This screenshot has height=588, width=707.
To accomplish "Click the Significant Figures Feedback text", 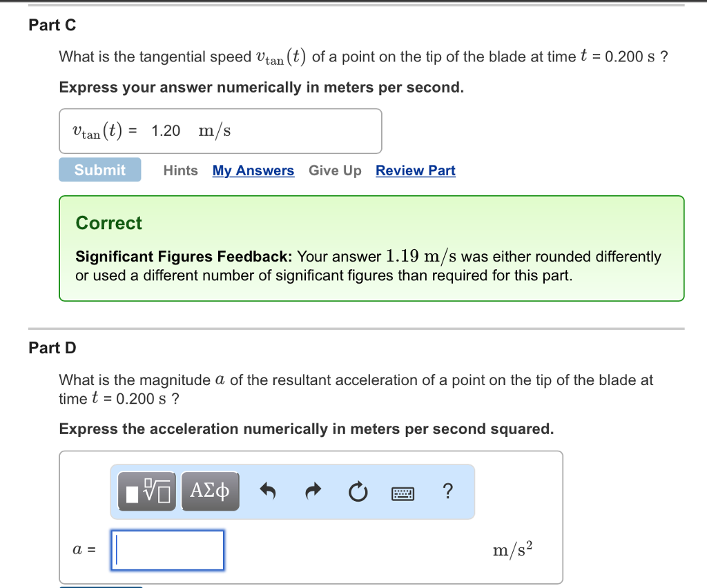I will (184, 256).
